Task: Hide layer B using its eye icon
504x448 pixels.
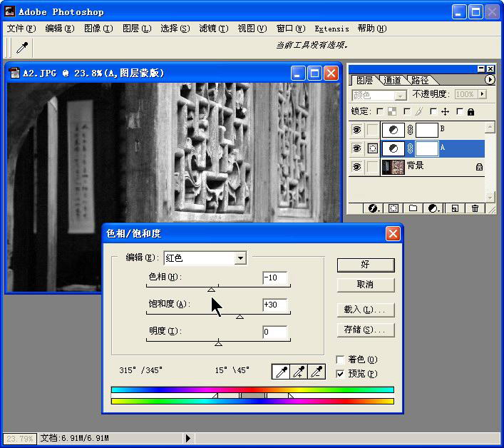Action: coord(356,130)
